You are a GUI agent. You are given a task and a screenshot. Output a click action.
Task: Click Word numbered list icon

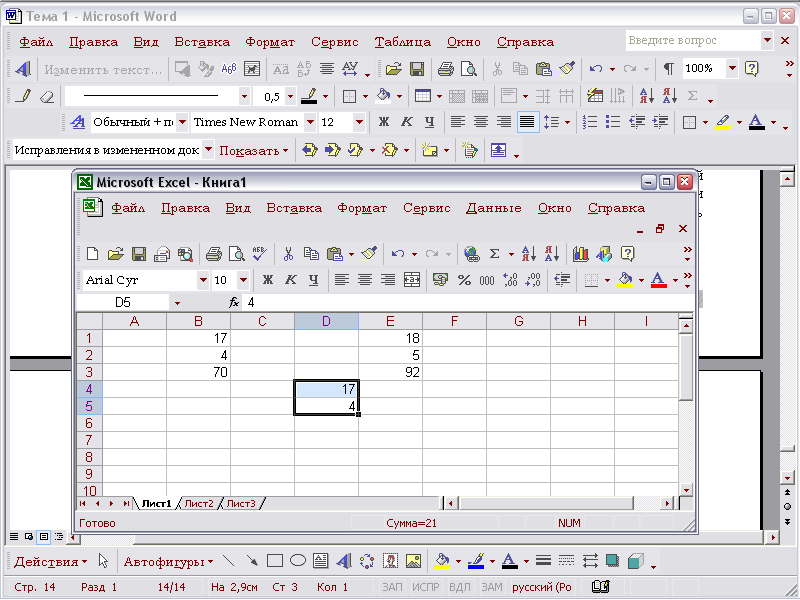[590, 121]
